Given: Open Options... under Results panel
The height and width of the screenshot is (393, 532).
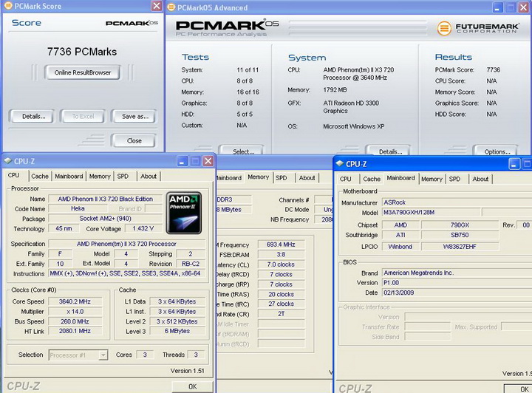Looking at the screenshot, I should pyautogui.click(x=496, y=151).
